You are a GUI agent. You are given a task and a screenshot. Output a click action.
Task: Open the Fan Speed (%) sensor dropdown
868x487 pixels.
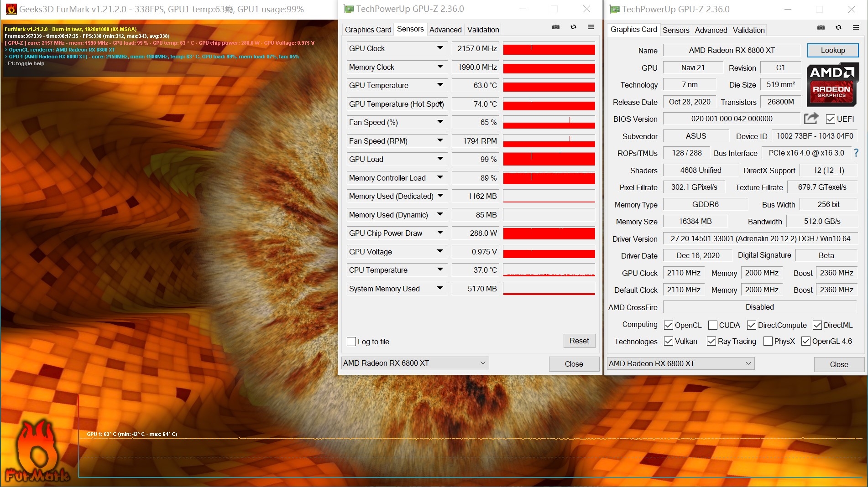(x=440, y=122)
